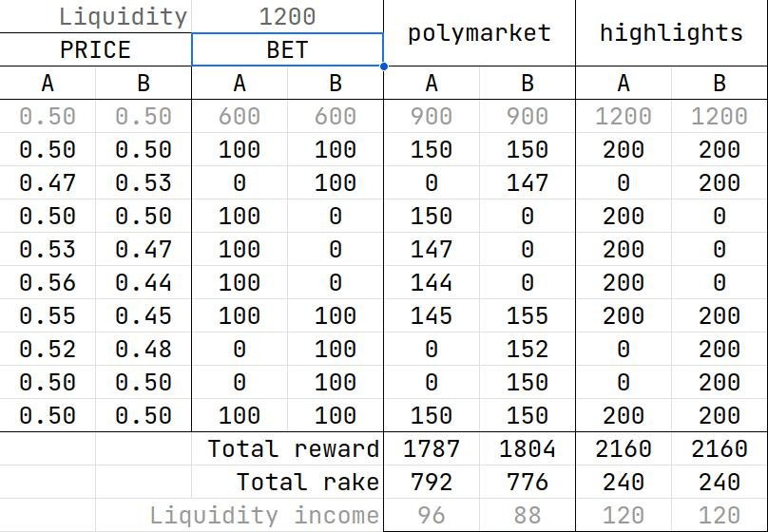Click the liquidity value cell showing 1200
This screenshot has height=532, width=768.
[x=287, y=16]
